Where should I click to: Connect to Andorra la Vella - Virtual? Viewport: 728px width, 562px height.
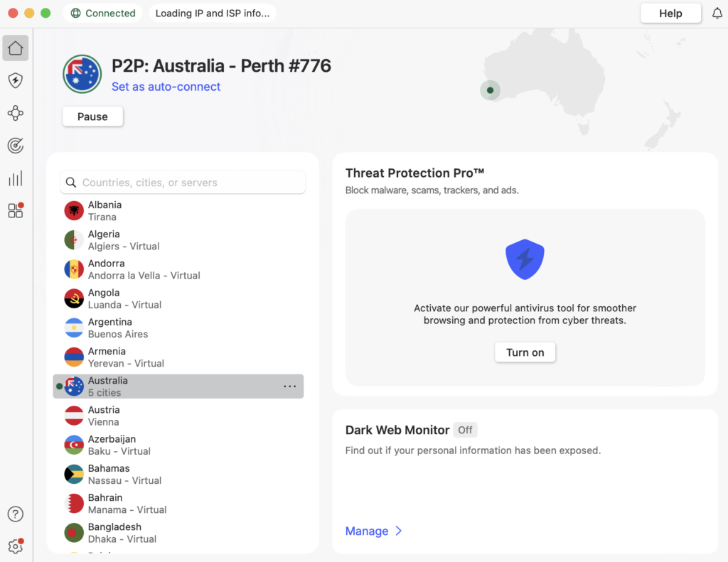[x=178, y=269]
